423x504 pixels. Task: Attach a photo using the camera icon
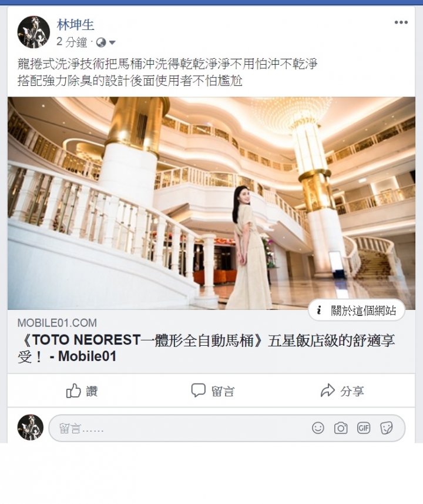click(x=341, y=428)
